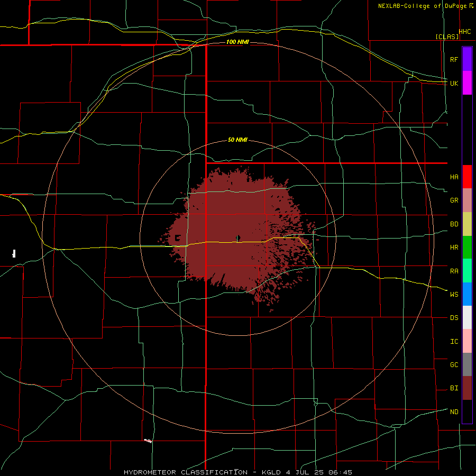This screenshot has width=476, height=476.
Task: Click the "BI" legend label
Action: (x=454, y=388)
